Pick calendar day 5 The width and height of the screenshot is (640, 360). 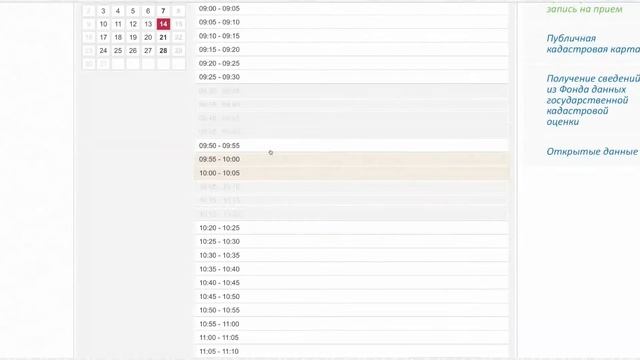[x=133, y=11]
